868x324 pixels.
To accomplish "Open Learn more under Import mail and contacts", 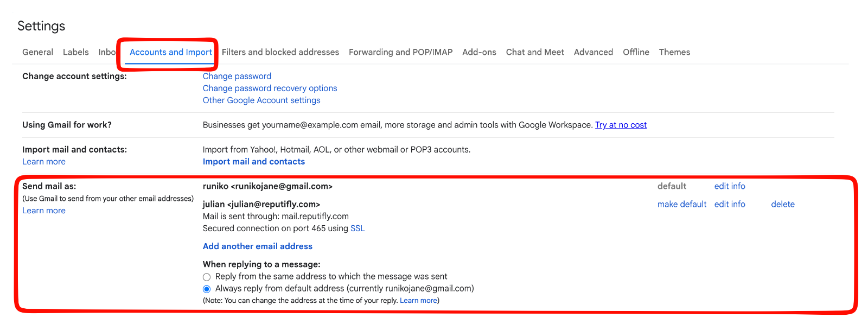I will 44,161.
